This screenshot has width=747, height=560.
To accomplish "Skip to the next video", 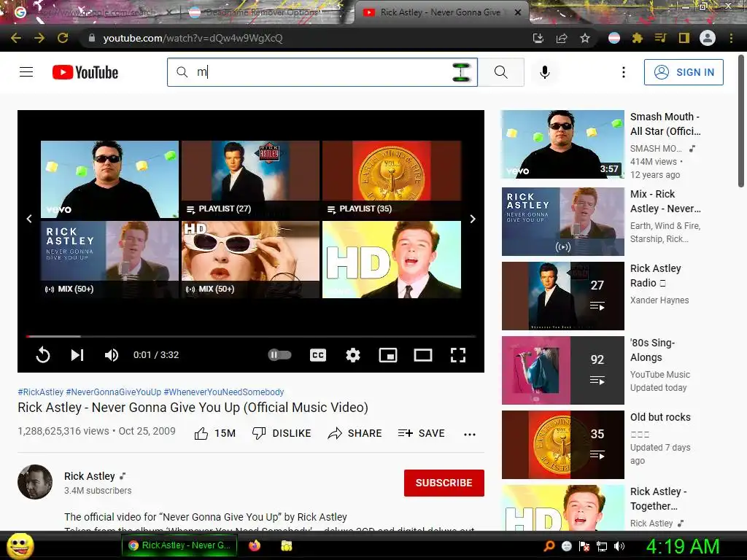I will pyautogui.click(x=77, y=355).
